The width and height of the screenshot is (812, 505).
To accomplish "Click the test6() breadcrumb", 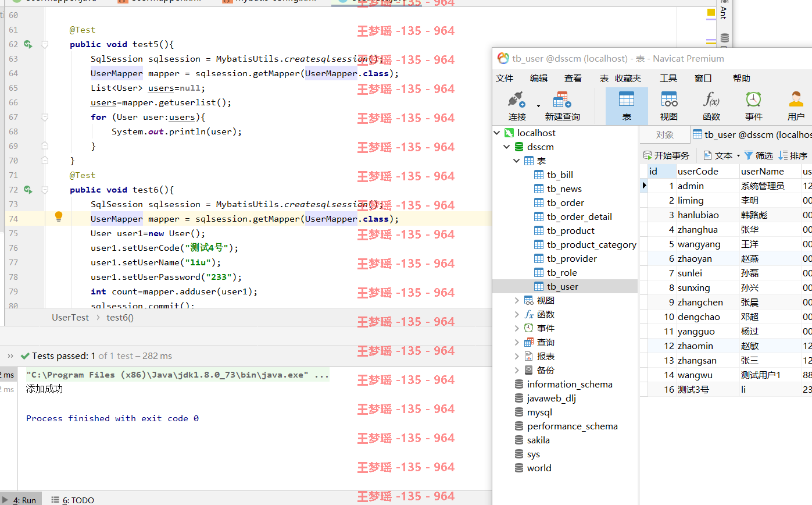I will tap(120, 317).
